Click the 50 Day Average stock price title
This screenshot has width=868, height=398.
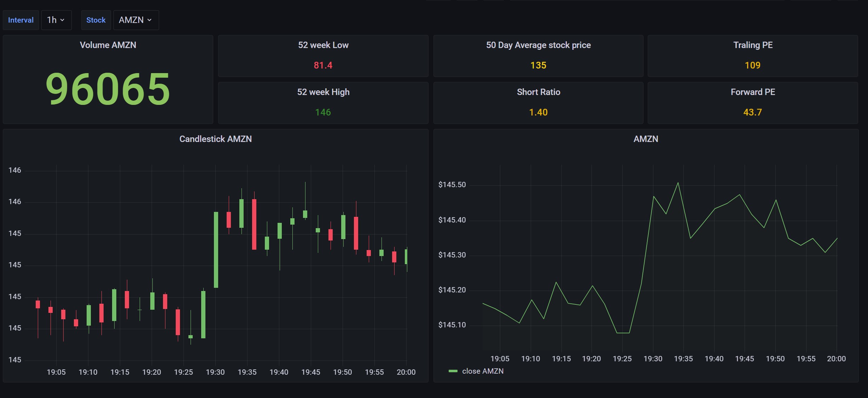538,45
